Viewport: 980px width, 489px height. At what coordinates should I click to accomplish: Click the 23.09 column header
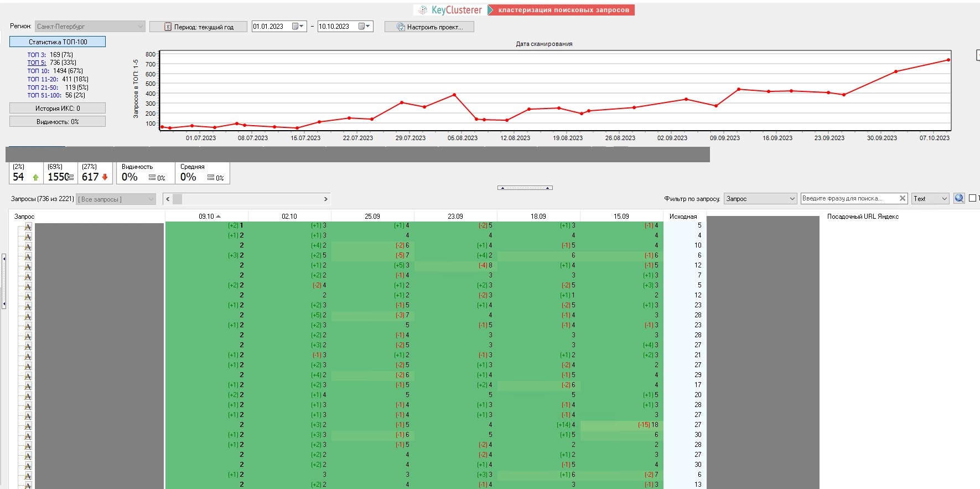pyautogui.click(x=455, y=217)
